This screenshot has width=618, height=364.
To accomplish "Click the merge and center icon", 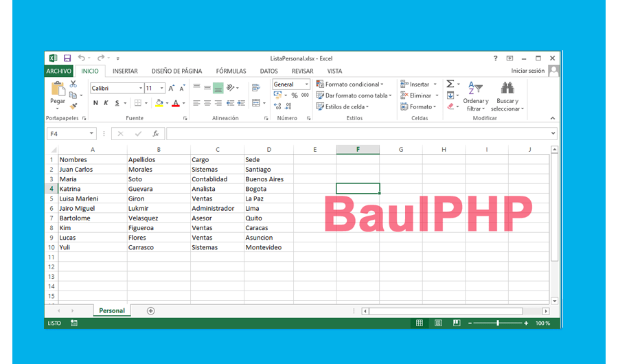I will click(256, 103).
